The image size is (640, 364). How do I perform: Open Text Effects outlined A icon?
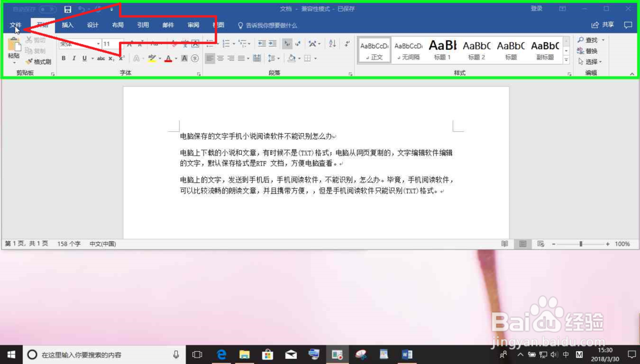click(136, 58)
